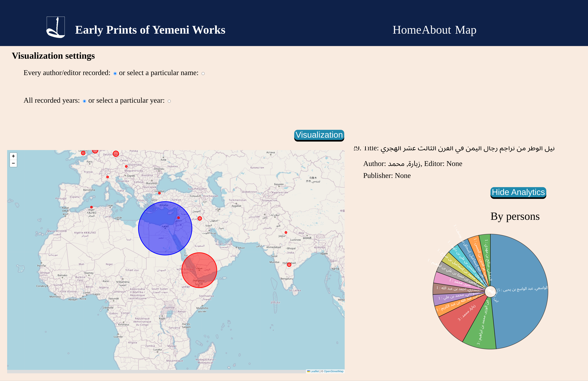Click the red marker at London

pyautogui.click(x=83, y=153)
